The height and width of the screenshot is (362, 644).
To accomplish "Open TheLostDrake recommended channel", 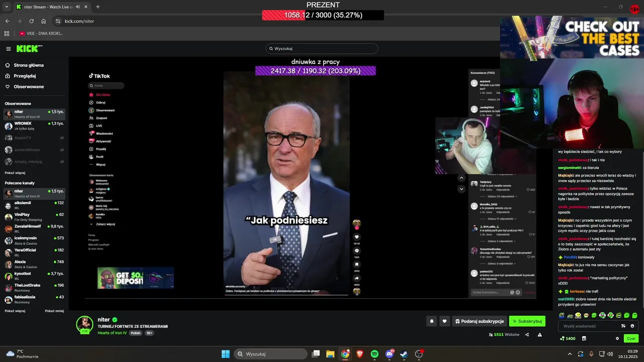I will click(34, 288).
